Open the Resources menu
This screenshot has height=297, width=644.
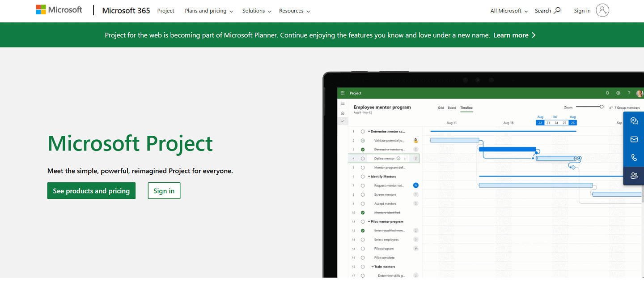292,10
